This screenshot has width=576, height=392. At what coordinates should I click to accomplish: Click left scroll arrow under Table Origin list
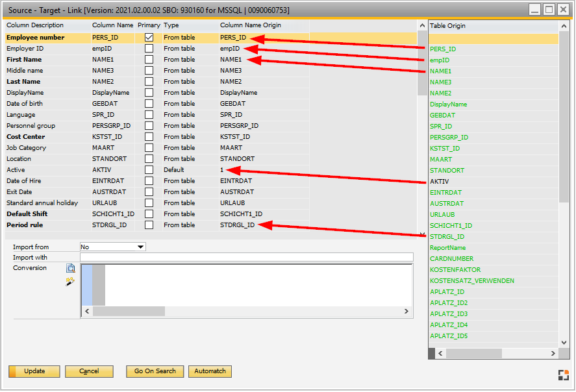point(440,354)
